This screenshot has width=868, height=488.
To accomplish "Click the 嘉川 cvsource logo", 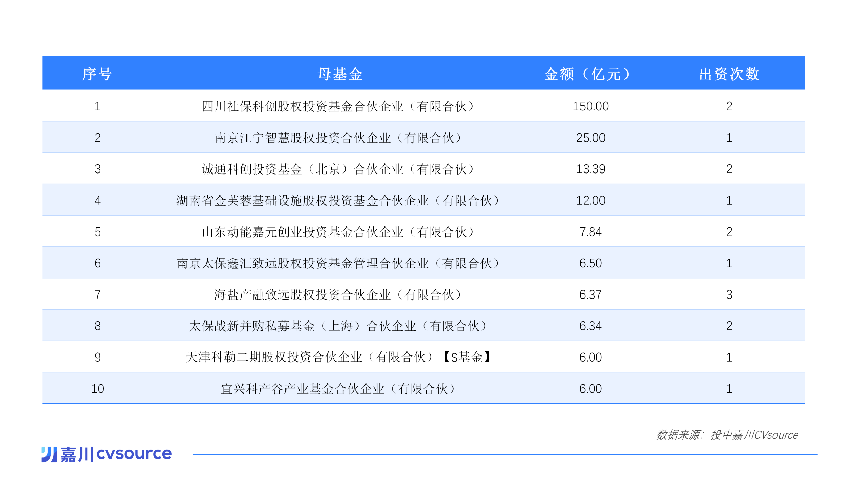I will 106,454.
